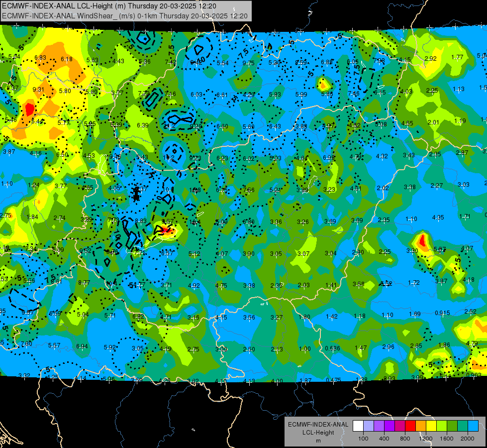Screen dimensions: 487x448
Task: Click the wind shear value 5.80
Action: point(65,91)
